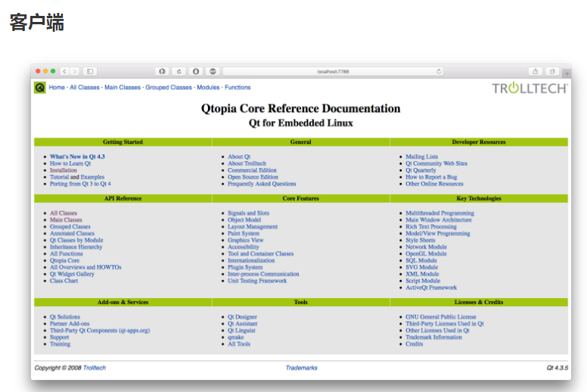Click the fourth toolbar extension icon
This screenshot has width=587, height=392.
[x=213, y=71]
